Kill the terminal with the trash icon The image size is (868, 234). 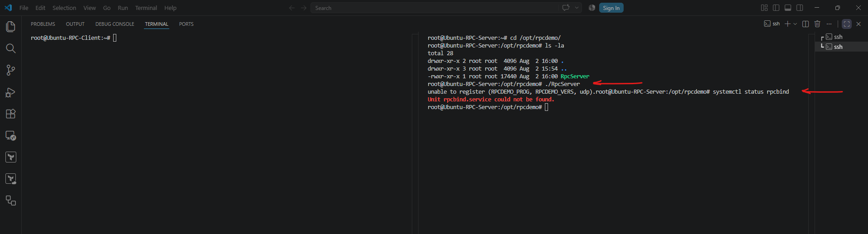[x=817, y=24]
